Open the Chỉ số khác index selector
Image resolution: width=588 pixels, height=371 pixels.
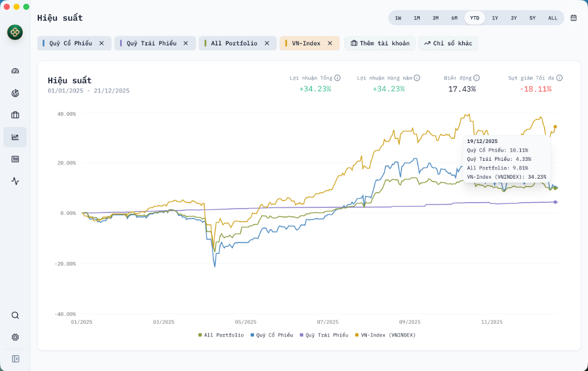[x=448, y=43]
